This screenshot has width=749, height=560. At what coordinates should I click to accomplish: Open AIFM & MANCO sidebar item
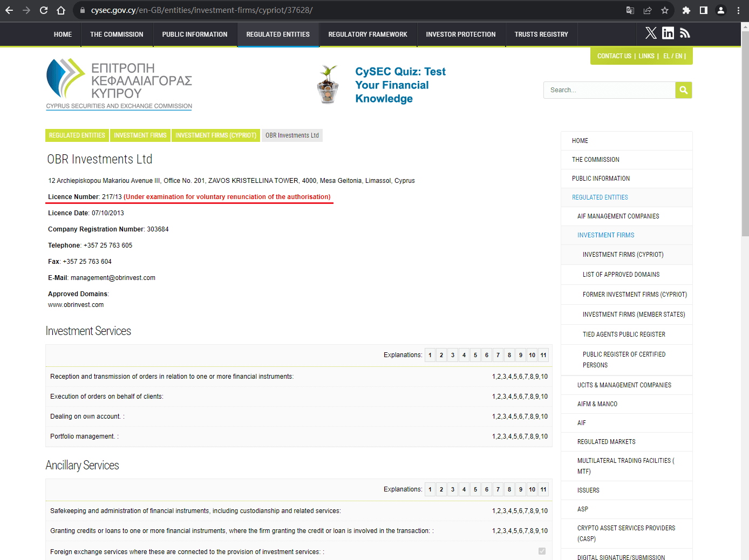[x=627, y=404]
